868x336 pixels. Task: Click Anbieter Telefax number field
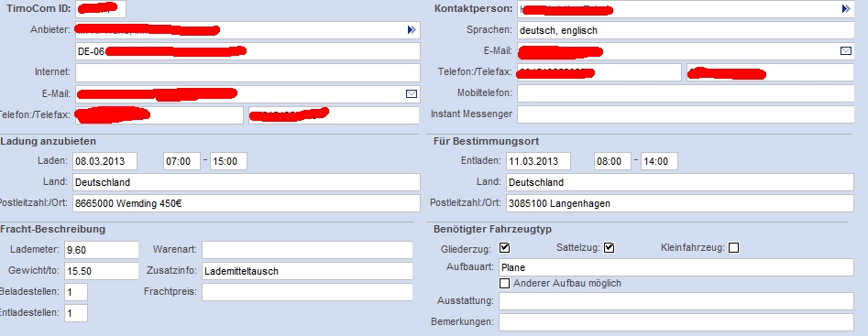click(x=334, y=115)
